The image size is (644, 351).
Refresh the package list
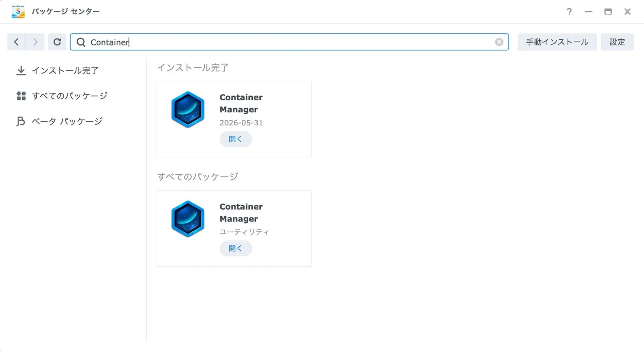pos(57,42)
